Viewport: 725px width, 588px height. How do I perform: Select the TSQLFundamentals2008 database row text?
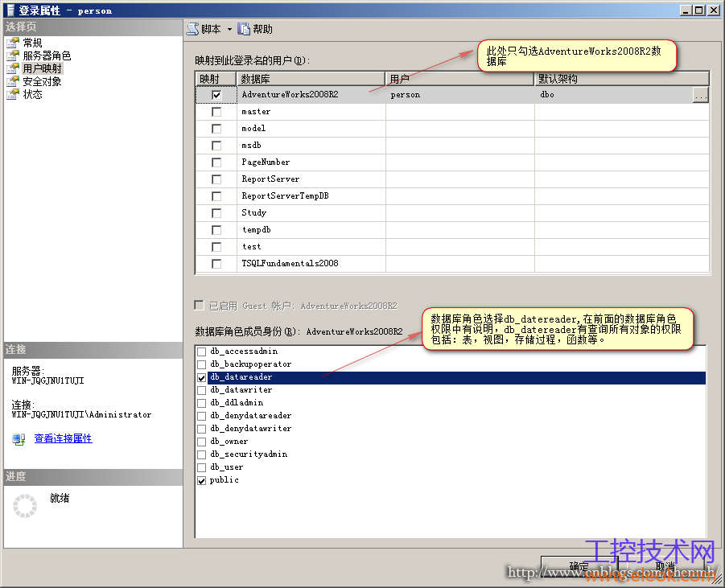pyautogui.click(x=290, y=264)
